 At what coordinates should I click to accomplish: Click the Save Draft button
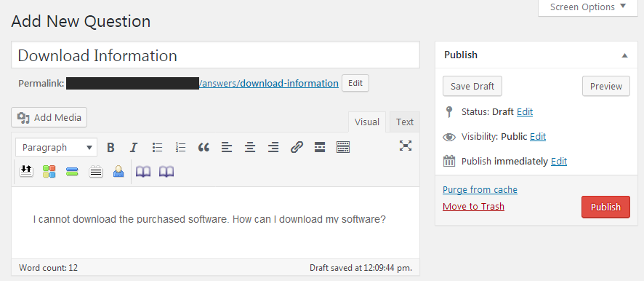[472, 87]
